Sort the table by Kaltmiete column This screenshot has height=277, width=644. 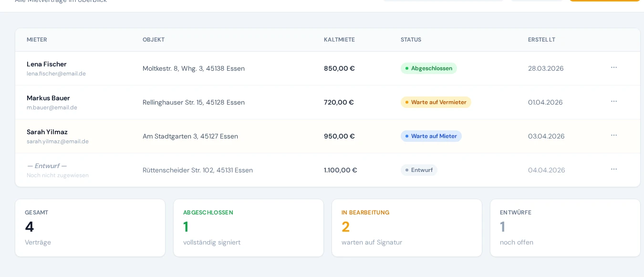pyautogui.click(x=339, y=40)
